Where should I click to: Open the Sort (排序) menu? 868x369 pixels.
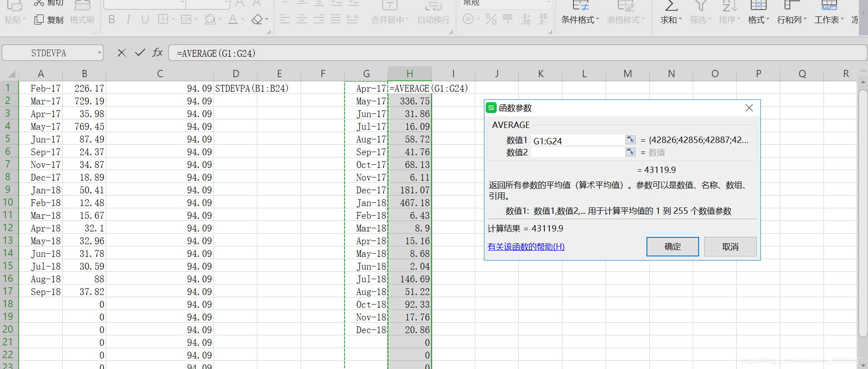click(730, 20)
